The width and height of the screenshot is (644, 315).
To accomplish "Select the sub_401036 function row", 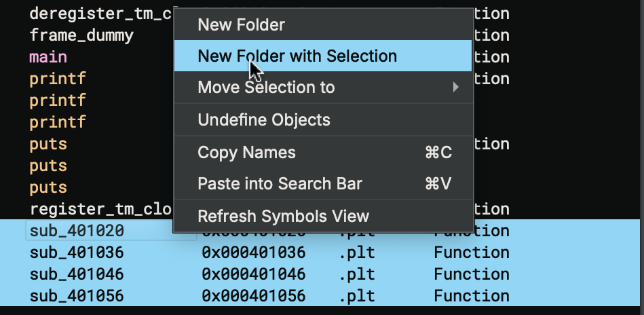I will pyautogui.click(x=77, y=253).
